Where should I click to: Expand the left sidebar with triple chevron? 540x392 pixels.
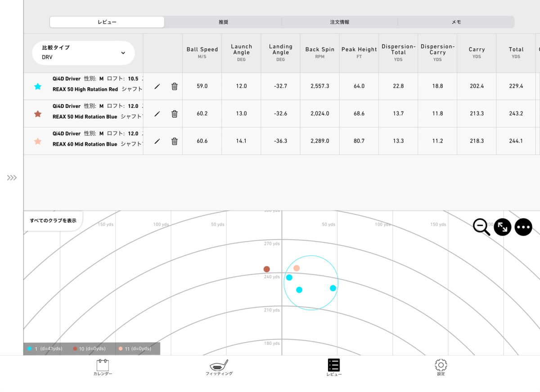click(12, 178)
